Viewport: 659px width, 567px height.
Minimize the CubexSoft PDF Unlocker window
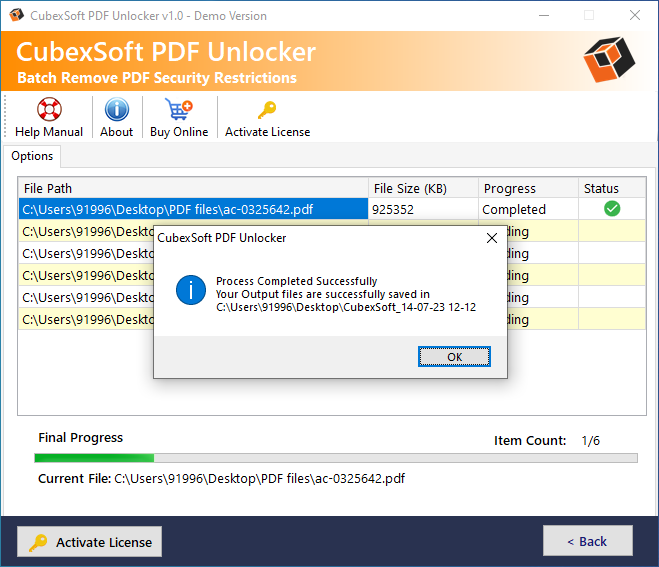coord(542,15)
